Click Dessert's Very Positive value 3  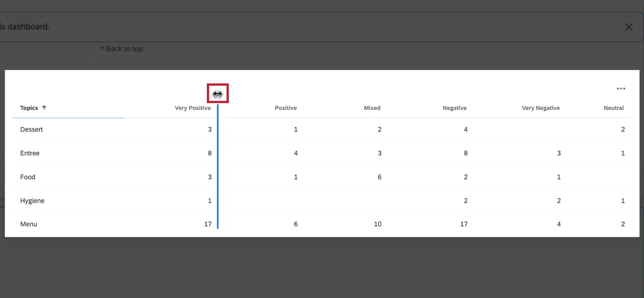click(x=210, y=130)
